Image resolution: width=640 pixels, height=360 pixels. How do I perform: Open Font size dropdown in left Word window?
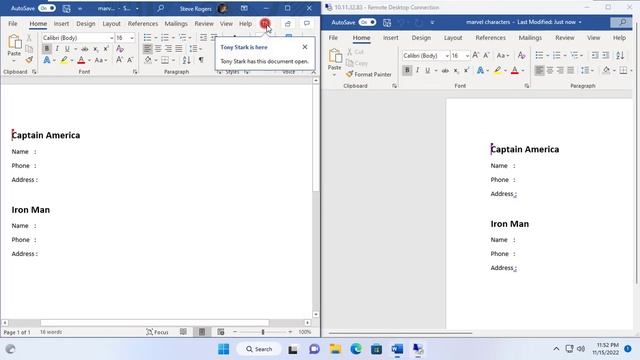132,38
